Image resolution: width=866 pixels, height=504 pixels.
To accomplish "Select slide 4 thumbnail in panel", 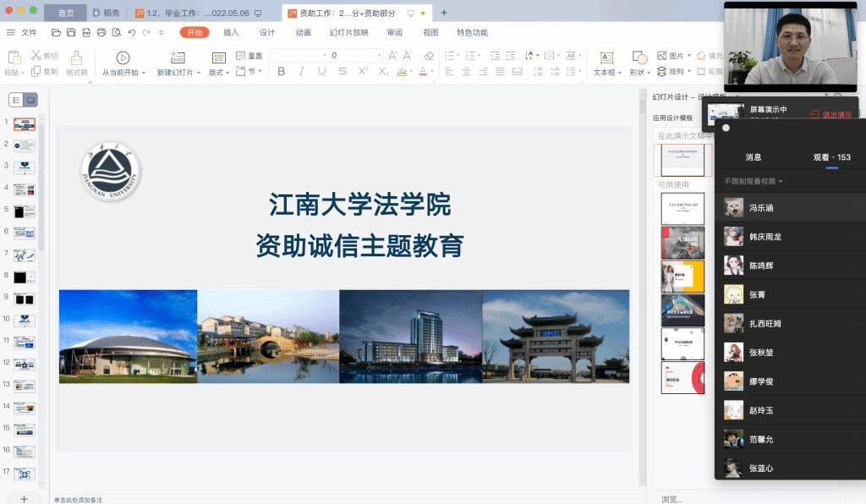I will tap(25, 189).
